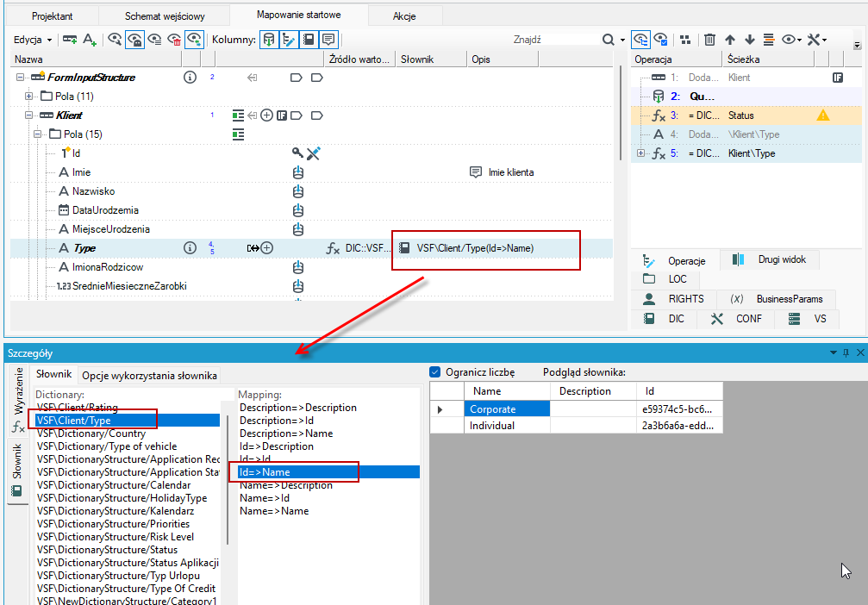The height and width of the screenshot is (605, 868).
Task: Toggle the dictionary column button
Action: [309, 40]
